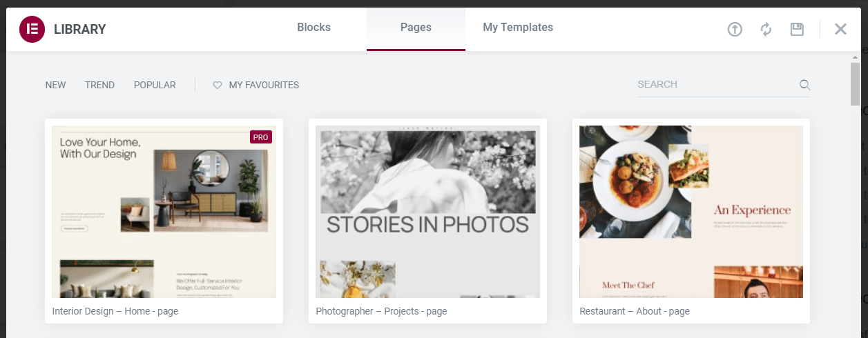Viewport: 868px width, 338px height.
Task: Switch to the Blocks tab
Action: point(314,28)
